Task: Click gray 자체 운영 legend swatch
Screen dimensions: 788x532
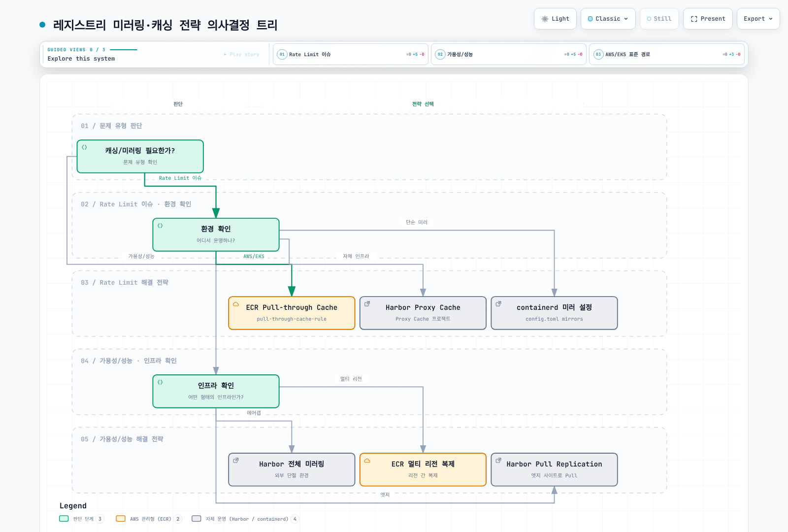Action: click(197, 519)
